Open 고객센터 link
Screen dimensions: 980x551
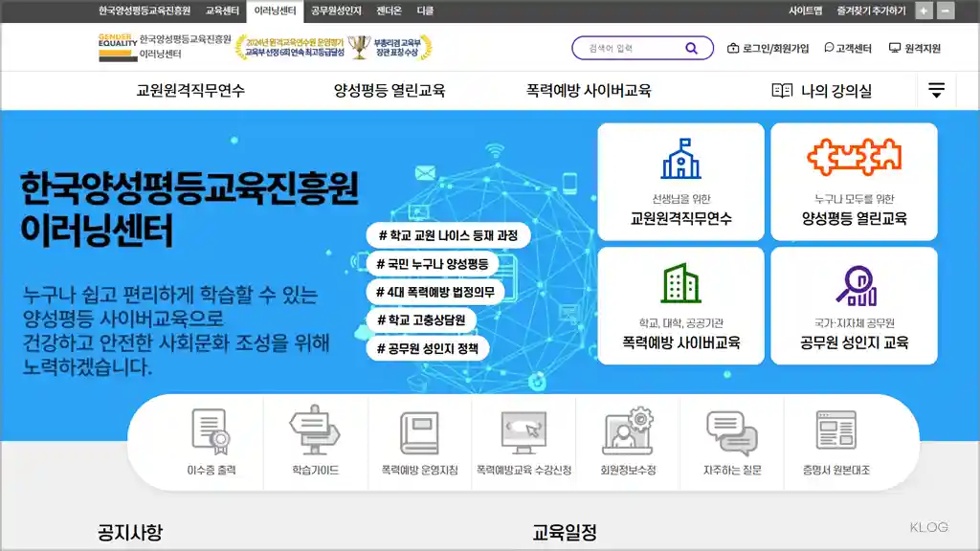[848, 48]
